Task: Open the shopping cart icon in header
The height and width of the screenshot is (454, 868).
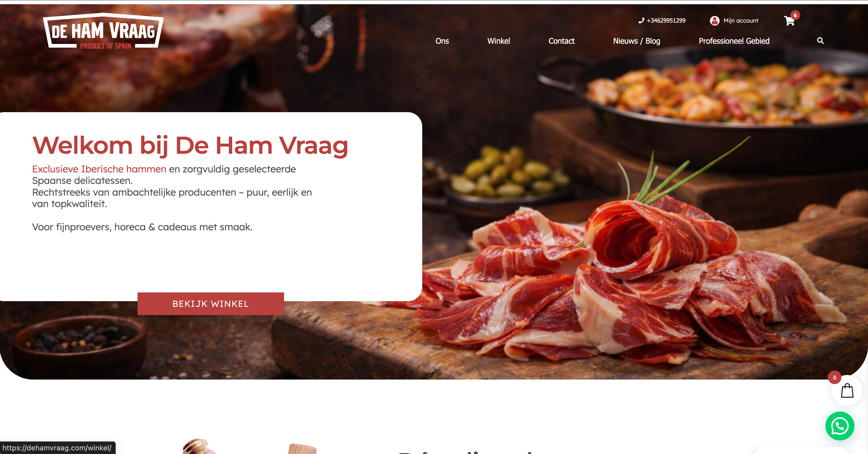Action: click(x=789, y=21)
